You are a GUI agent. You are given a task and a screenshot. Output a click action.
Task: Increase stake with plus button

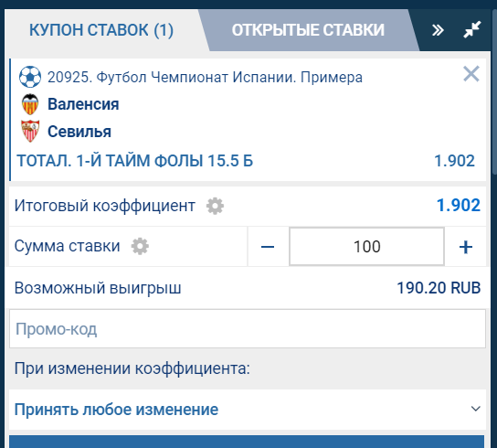pos(466,247)
